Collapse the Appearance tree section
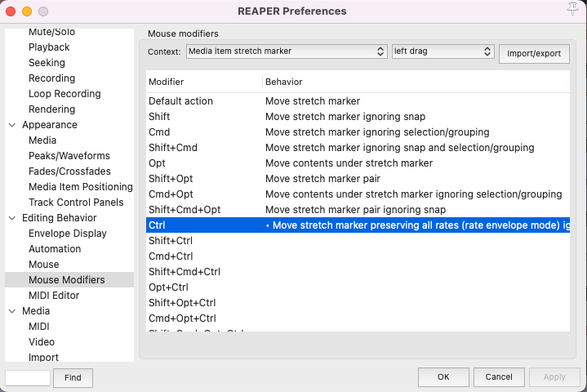The width and height of the screenshot is (587, 392). pos(12,125)
